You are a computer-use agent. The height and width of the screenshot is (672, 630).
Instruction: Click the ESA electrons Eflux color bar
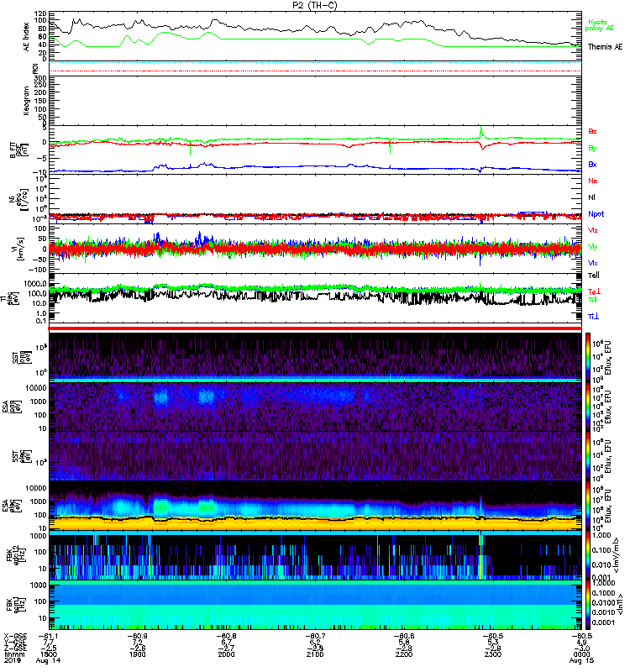coord(588,506)
